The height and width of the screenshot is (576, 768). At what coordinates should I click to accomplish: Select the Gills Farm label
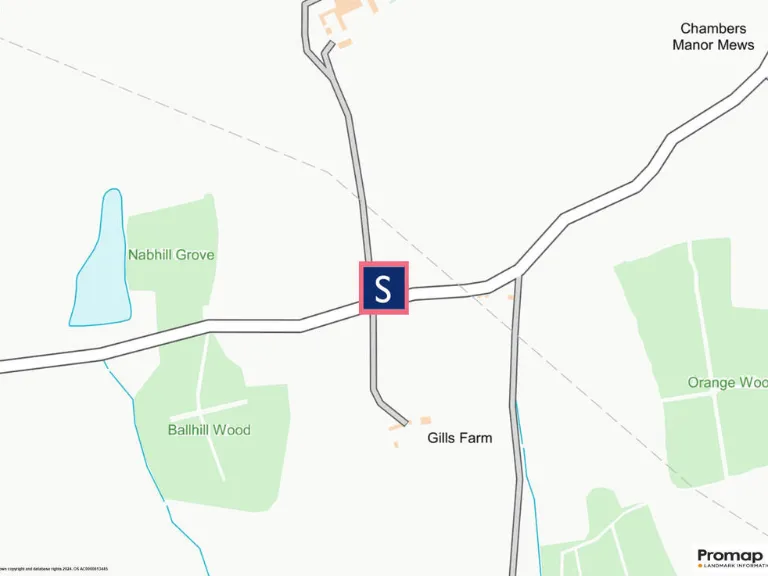coord(459,437)
